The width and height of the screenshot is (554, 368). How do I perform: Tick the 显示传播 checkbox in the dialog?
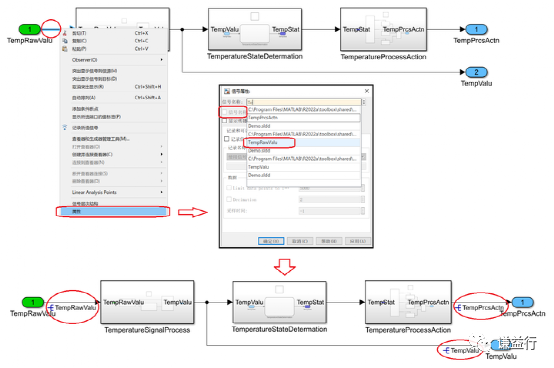point(224,121)
